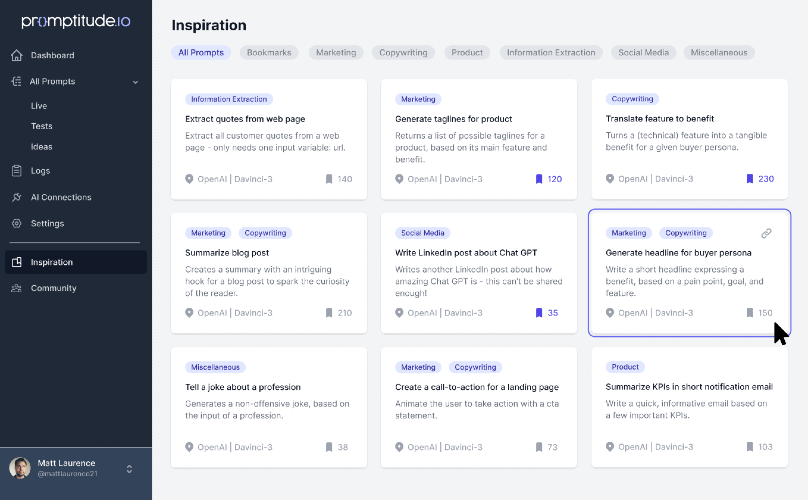The height and width of the screenshot is (500, 808).
Task: Bookmark the Generate headline for buyer persona prompt
Action: click(x=750, y=313)
